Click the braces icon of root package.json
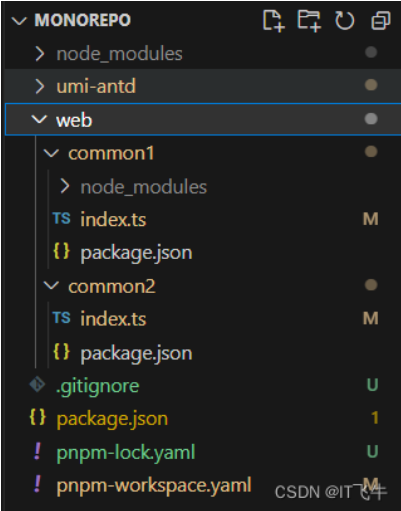Viewport: 401px width, 511px height. [x=37, y=417]
